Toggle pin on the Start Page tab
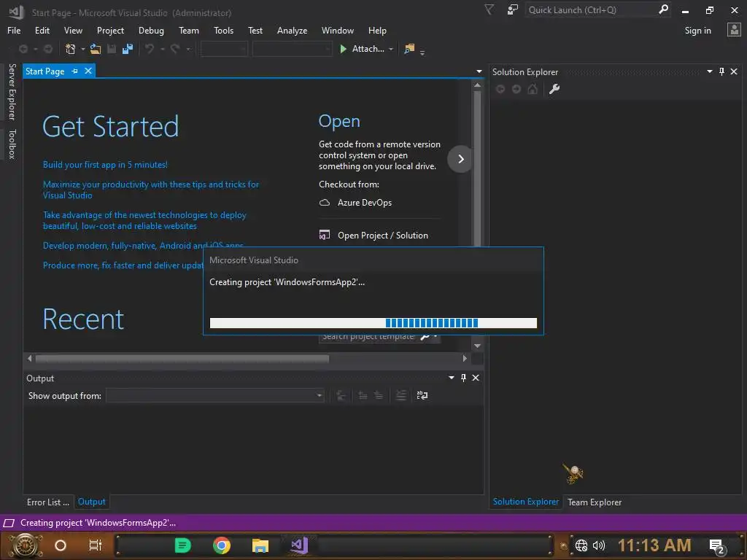Viewport: 747px width, 560px height. [75, 71]
